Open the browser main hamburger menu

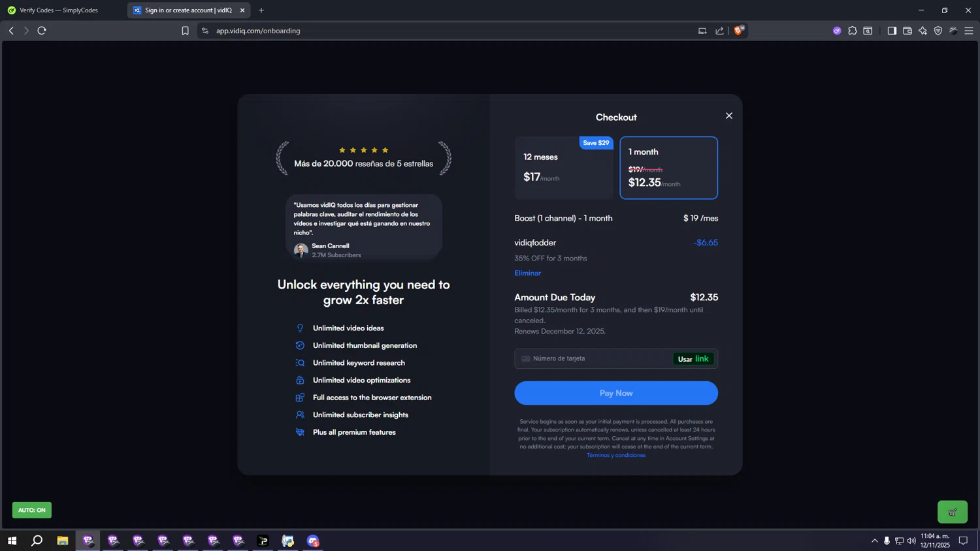click(969, 31)
